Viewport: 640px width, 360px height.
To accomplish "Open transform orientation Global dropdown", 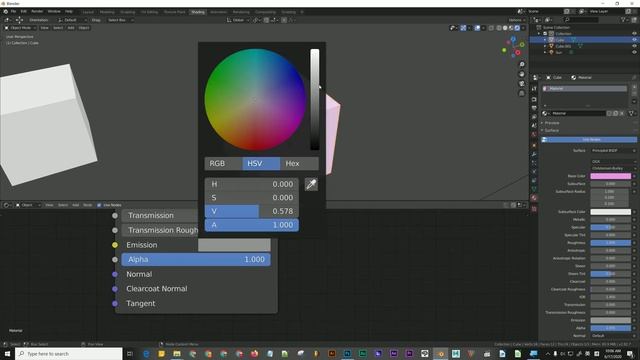I will 238,20.
